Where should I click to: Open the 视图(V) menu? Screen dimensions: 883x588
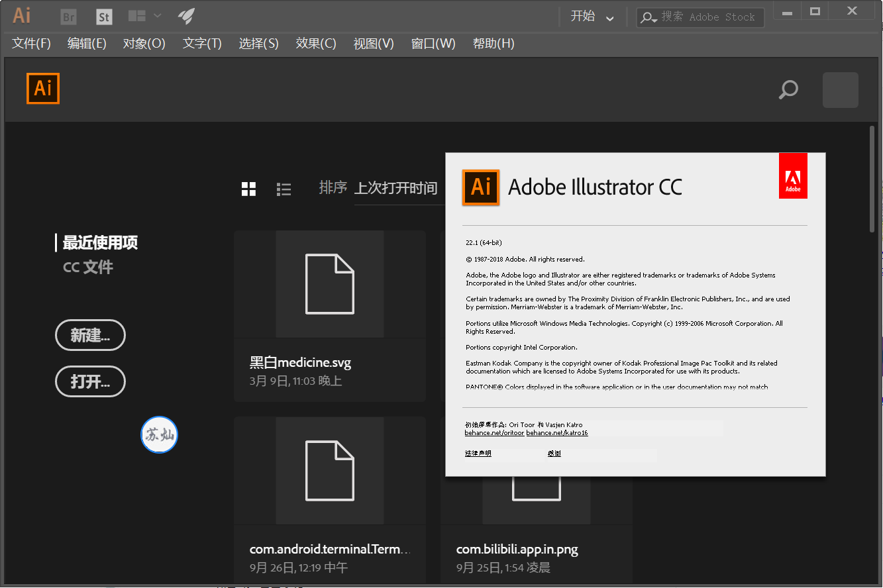point(374,44)
